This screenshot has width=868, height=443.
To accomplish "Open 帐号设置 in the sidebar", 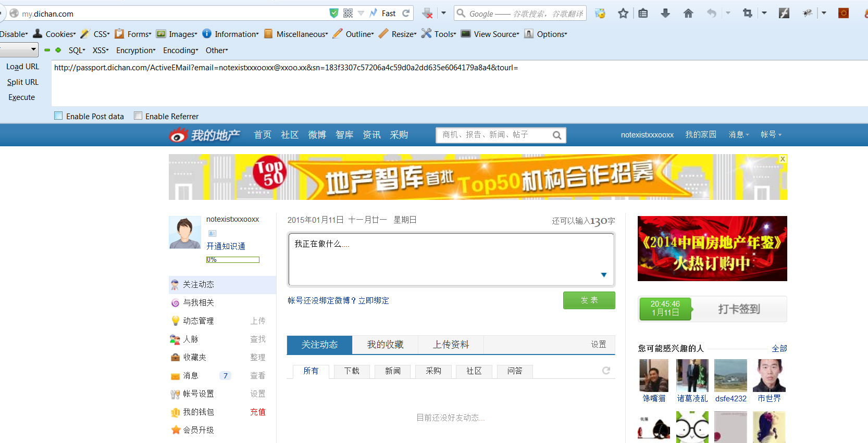I will coord(198,394).
